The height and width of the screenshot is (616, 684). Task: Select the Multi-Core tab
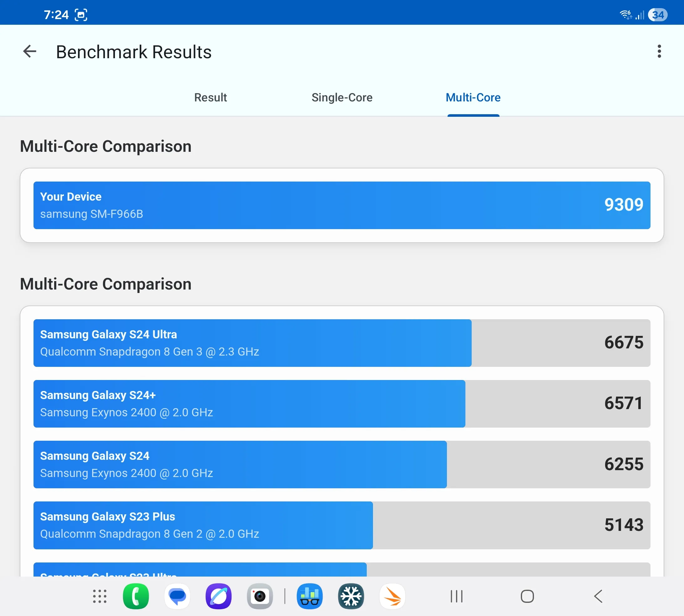[x=473, y=97]
